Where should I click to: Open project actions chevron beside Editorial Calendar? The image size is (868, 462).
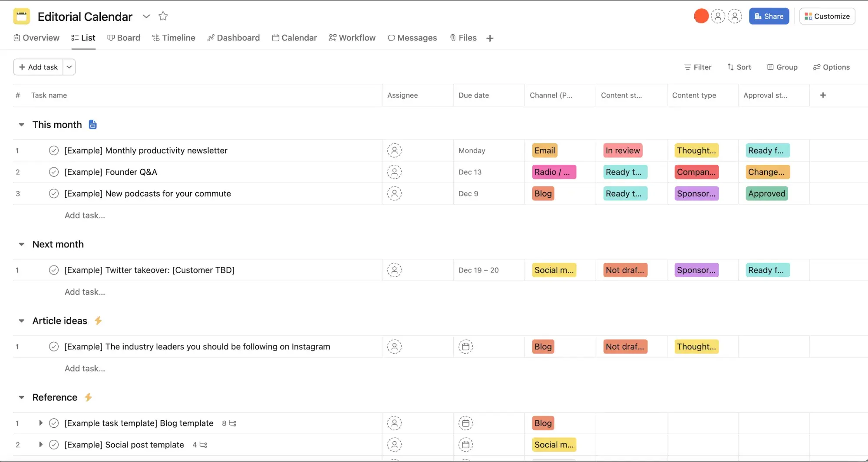146,16
